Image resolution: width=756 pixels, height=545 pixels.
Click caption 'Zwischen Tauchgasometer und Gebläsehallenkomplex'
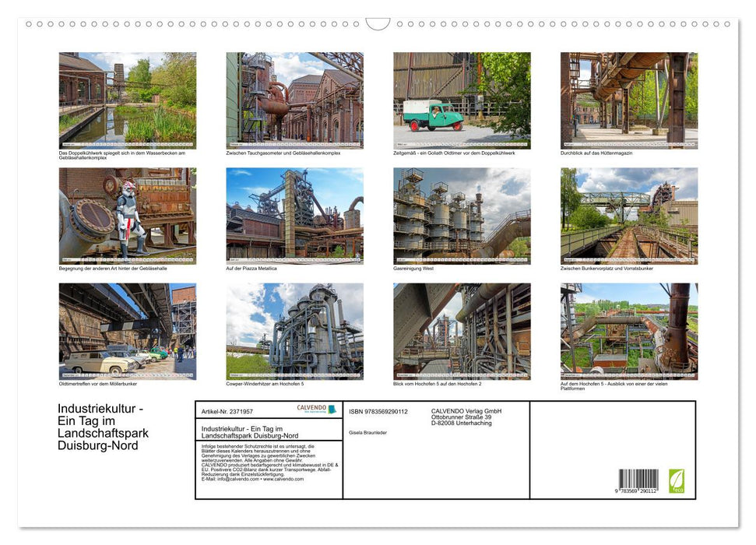[283, 153]
